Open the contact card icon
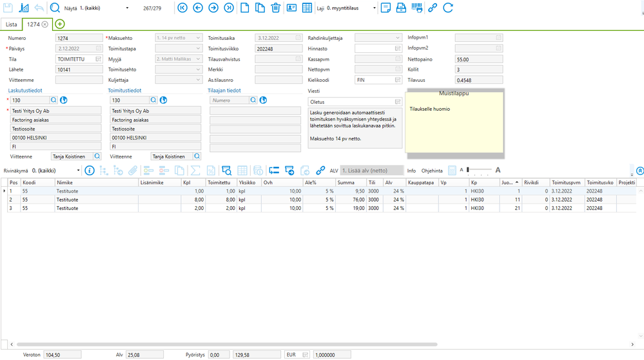This screenshot has height=360, width=644. [x=291, y=7]
